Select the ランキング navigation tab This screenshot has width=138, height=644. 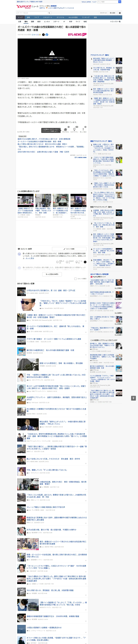click(86, 17)
